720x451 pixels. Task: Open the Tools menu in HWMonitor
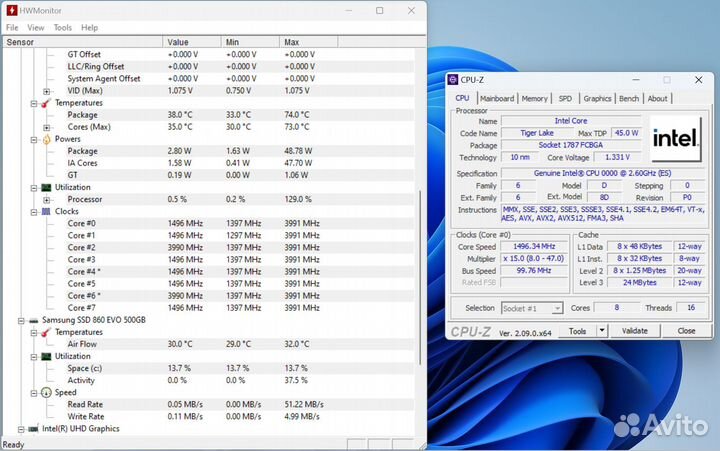tap(63, 28)
